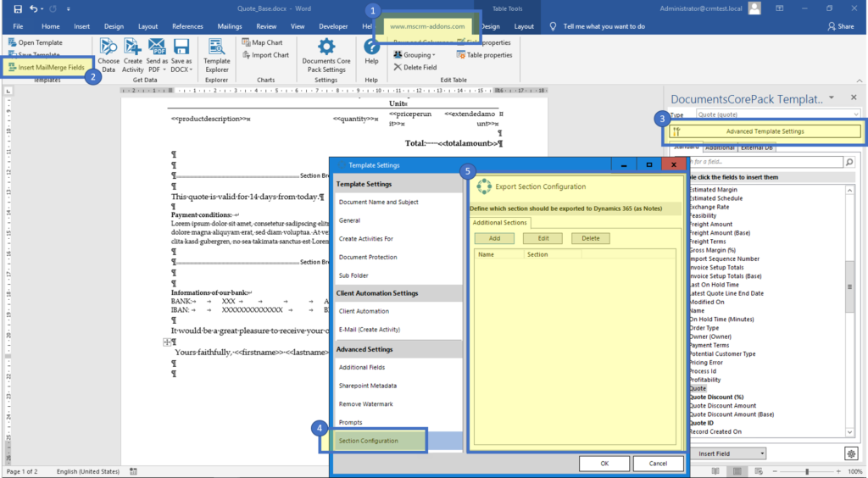Viewport: 868px width, 478px height.
Task: Open the Additional Sections tab
Action: pos(500,222)
